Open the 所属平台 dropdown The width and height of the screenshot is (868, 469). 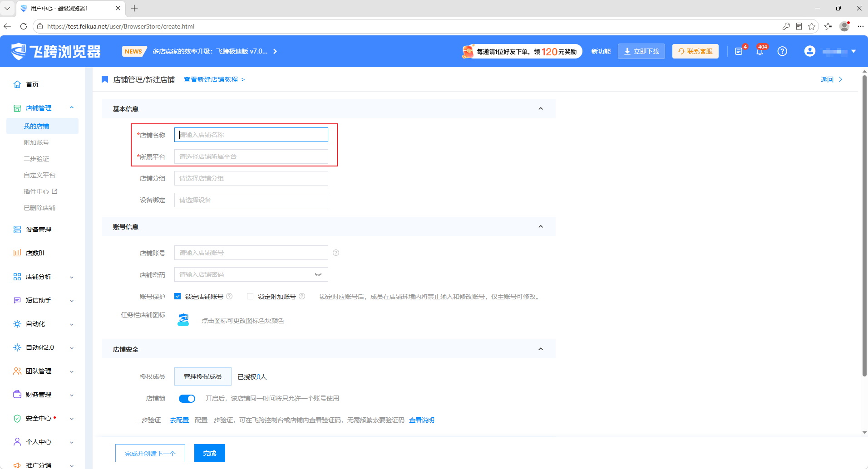(x=251, y=156)
